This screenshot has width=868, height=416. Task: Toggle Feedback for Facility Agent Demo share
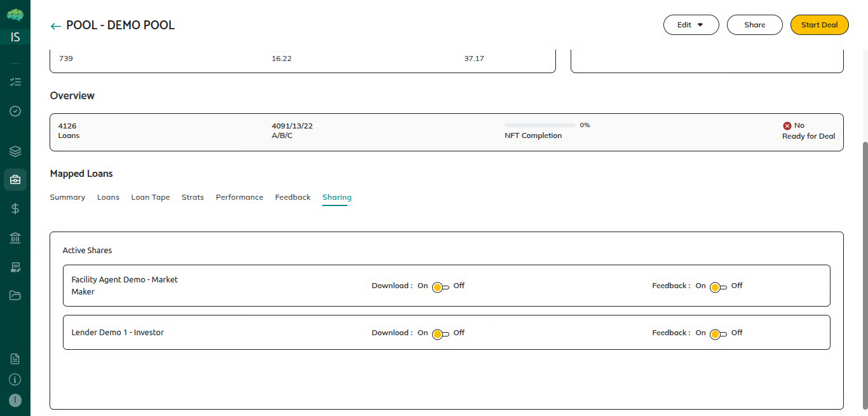(x=718, y=288)
